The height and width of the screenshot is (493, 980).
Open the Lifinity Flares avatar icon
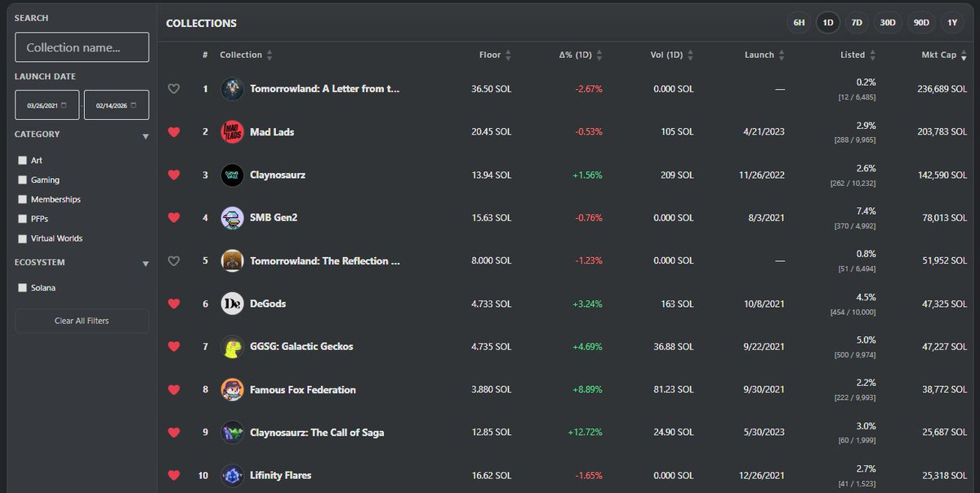[x=232, y=475]
